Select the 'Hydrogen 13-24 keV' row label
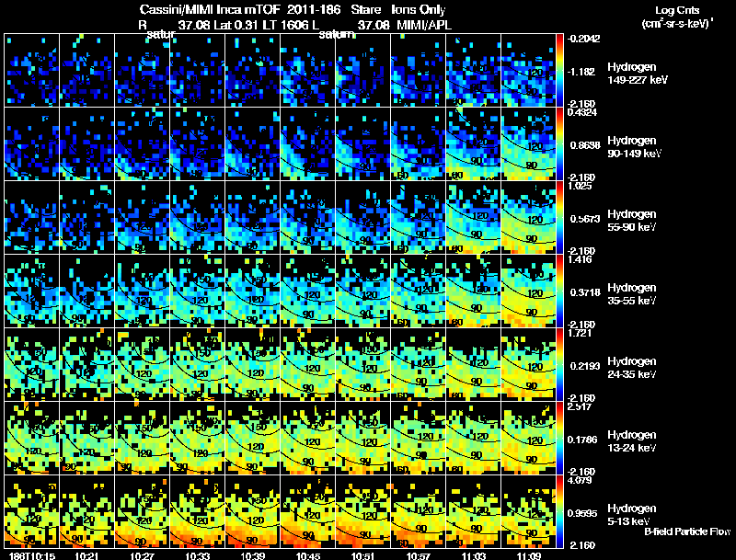736x560 pixels. pos(632,441)
